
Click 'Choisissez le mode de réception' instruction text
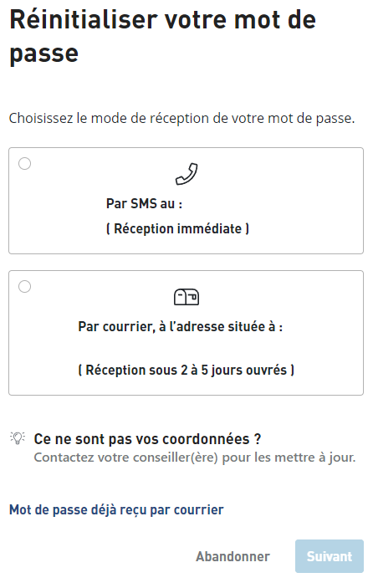click(181, 118)
